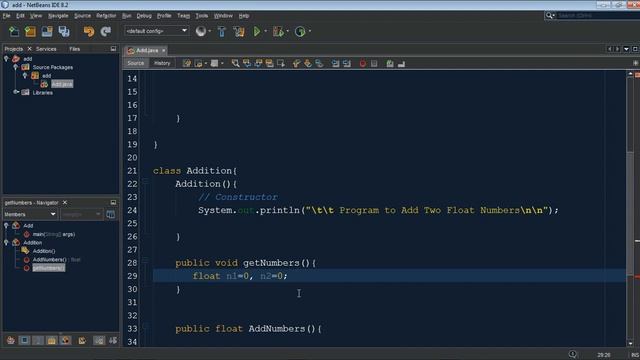640x360 pixels.
Task: Switch to the Source view button
Action: coord(136,63)
